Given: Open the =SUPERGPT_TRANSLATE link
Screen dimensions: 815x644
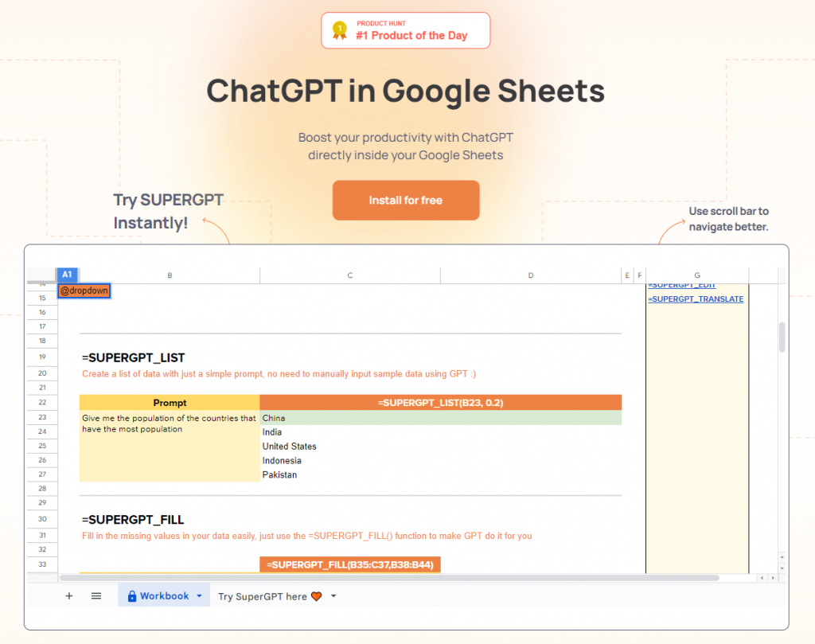Looking at the screenshot, I should coord(696,299).
